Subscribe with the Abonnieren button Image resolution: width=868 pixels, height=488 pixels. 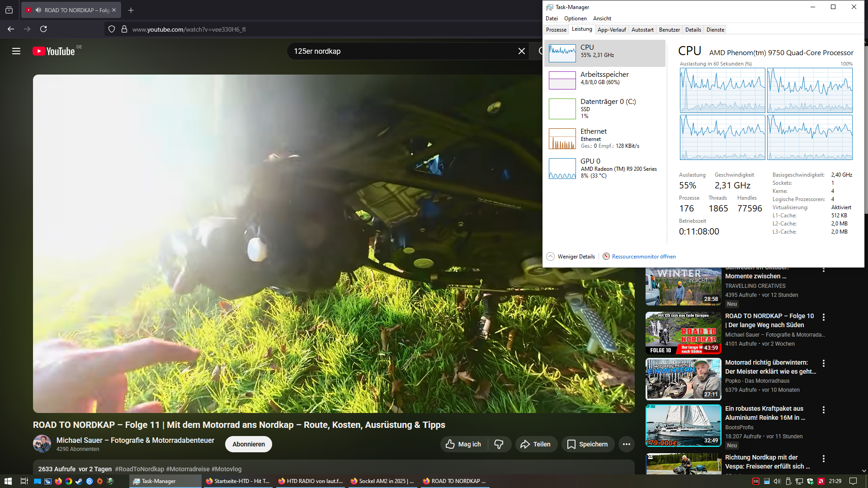pyautogui.click(x=248, y=444)
